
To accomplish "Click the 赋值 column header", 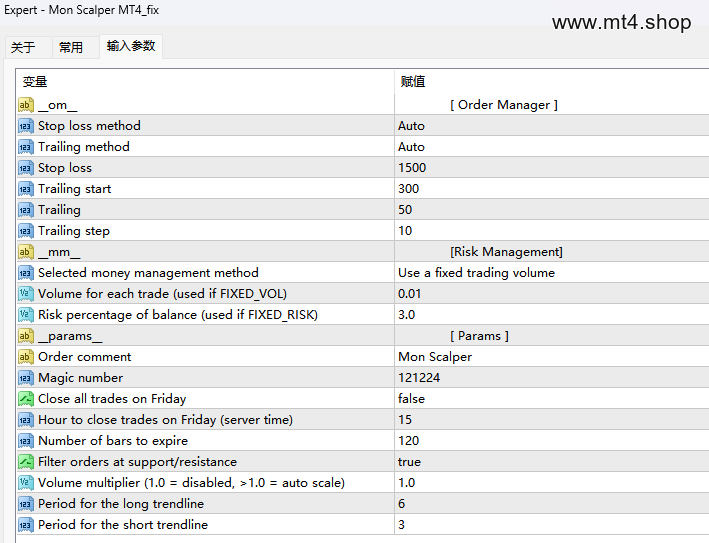I will (552, 82).
